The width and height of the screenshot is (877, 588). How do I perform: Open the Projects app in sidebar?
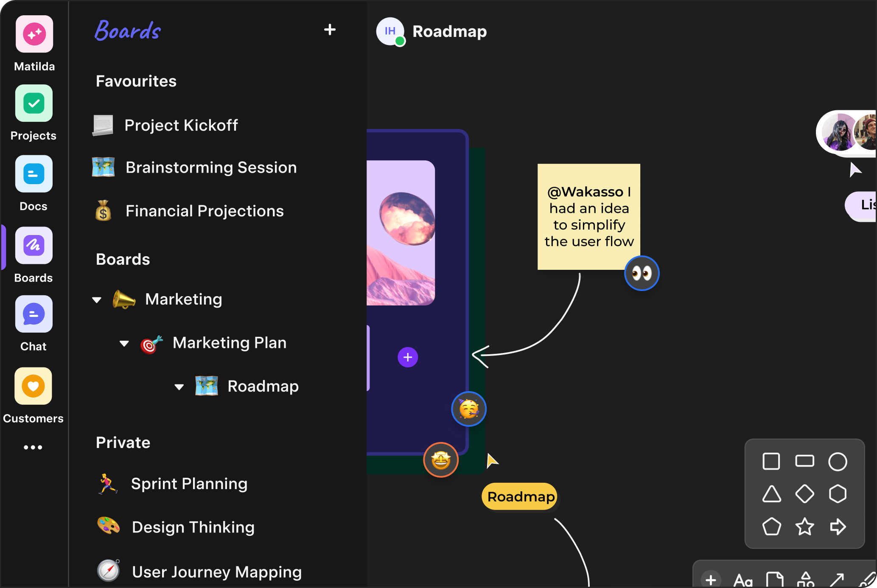tap(34, 104)
